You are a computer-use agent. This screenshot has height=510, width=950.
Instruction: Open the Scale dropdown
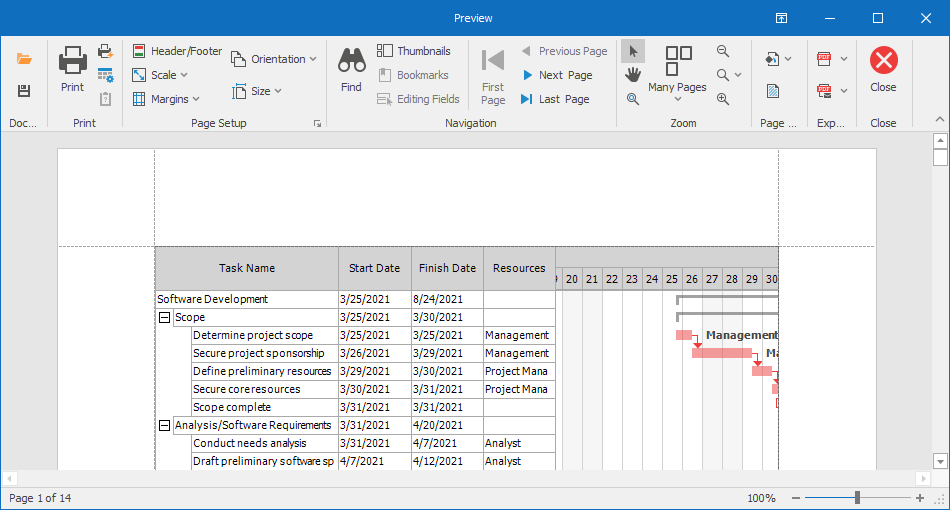pos(160,75)
